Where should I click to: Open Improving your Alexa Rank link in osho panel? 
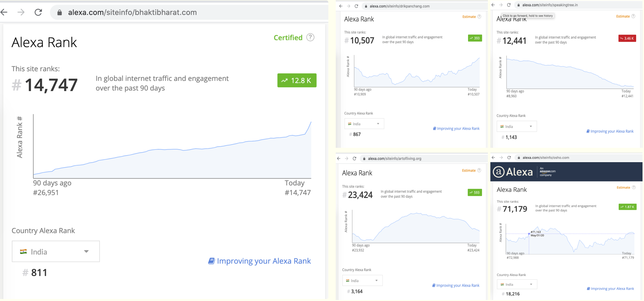point(611,288)
